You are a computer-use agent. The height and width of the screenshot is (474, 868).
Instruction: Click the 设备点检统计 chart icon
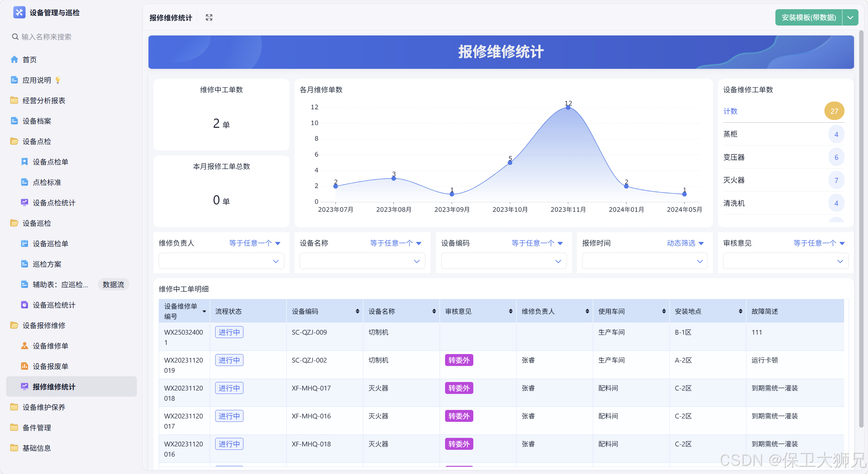click(x=25, y=203)
